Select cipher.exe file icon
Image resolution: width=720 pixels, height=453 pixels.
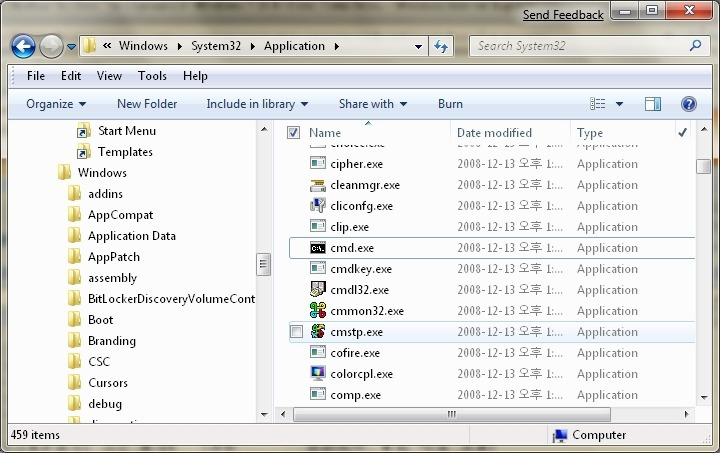[318, 163]
